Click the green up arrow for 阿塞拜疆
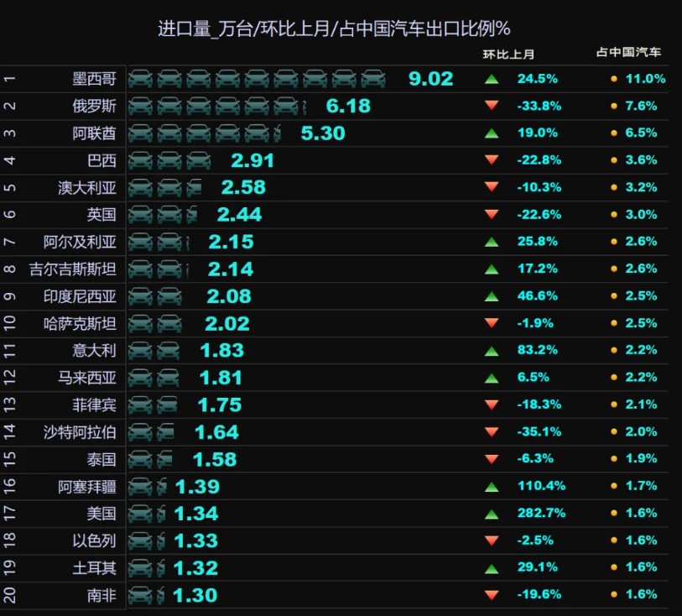682x616 pixels. pos(492,487)
